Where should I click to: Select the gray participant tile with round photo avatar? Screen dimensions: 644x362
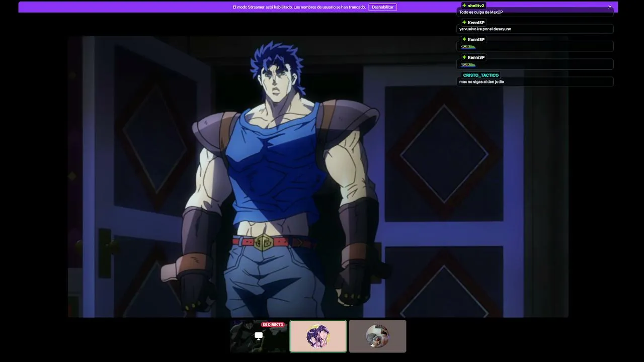click(377, 336)
